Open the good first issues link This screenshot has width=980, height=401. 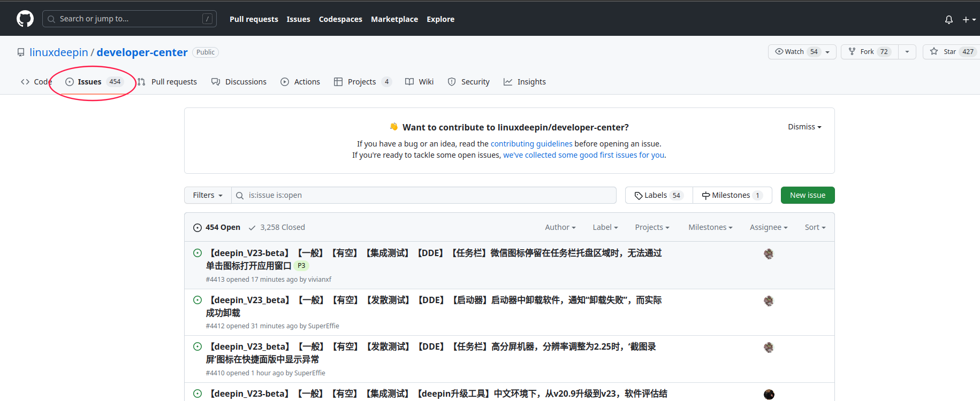pos(584,155)
